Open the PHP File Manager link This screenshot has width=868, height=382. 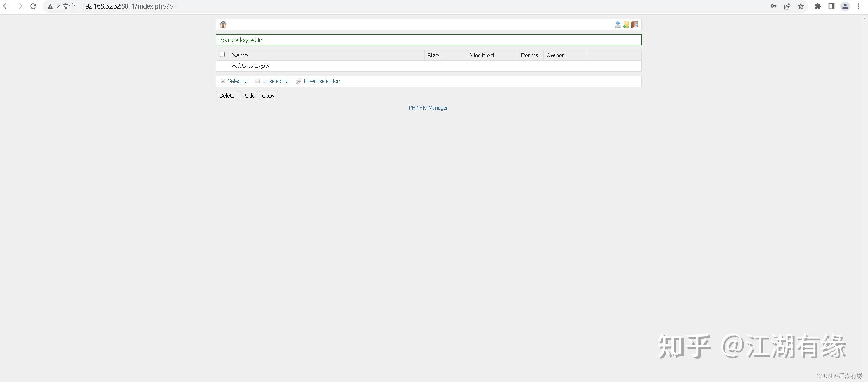[x=428, y=108]
